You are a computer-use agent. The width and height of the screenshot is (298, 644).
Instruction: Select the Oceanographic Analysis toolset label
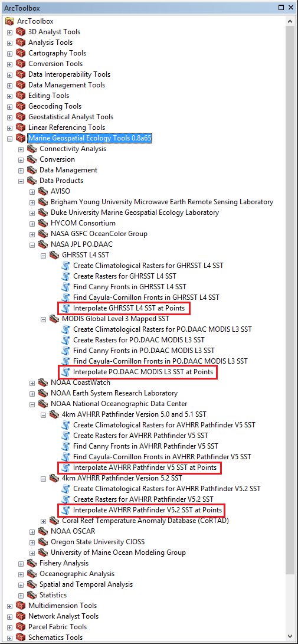[x=77, y=574]
